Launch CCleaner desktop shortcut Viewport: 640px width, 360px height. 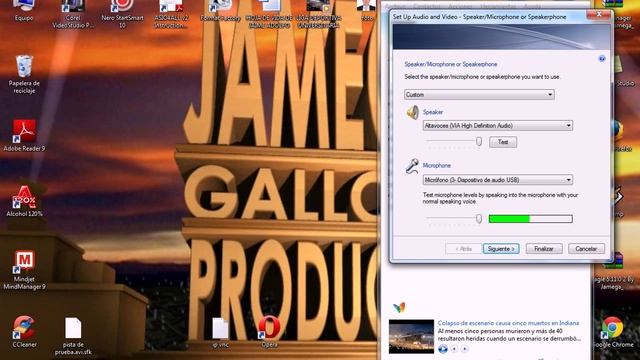click(x=24, y=331)
